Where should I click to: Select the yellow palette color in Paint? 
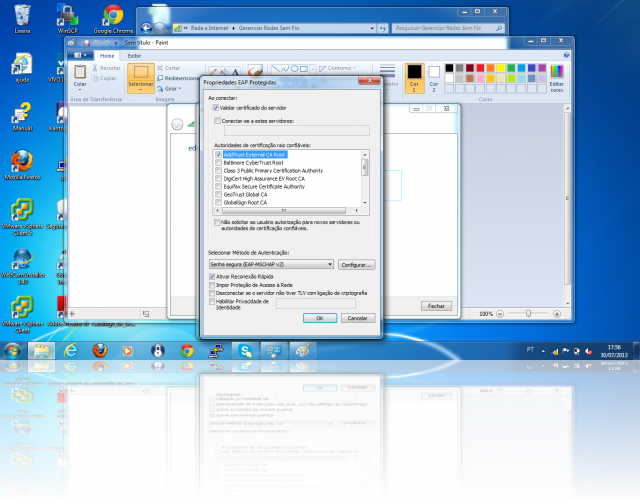[x=500, y=68]
